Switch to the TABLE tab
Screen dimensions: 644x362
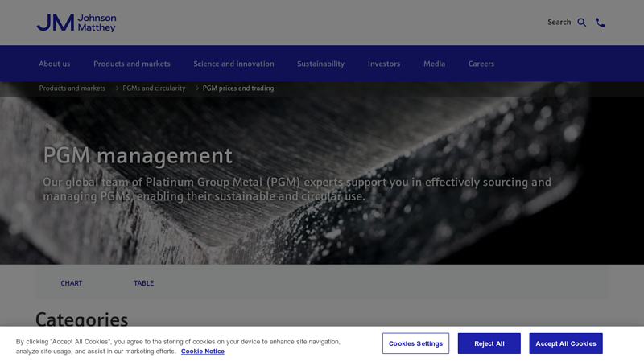point(143,283)
